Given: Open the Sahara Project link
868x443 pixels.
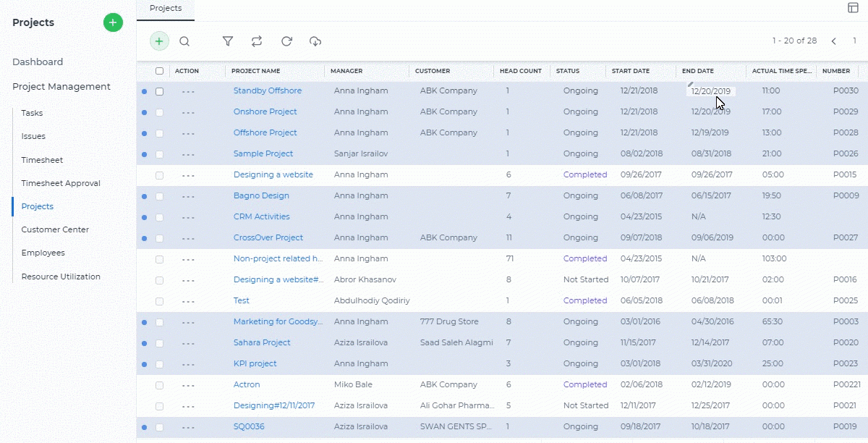Looking at the screenshot, I should click(262, 342).
